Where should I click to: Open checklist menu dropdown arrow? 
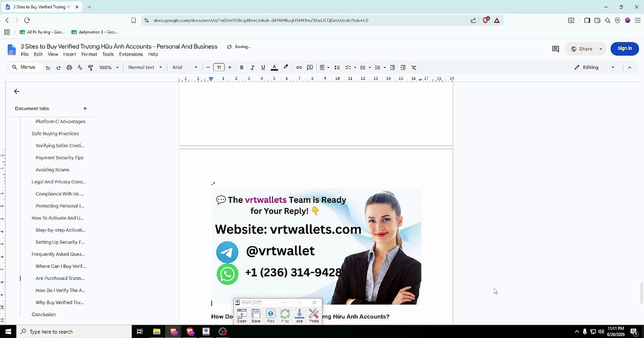pos(355,68)
